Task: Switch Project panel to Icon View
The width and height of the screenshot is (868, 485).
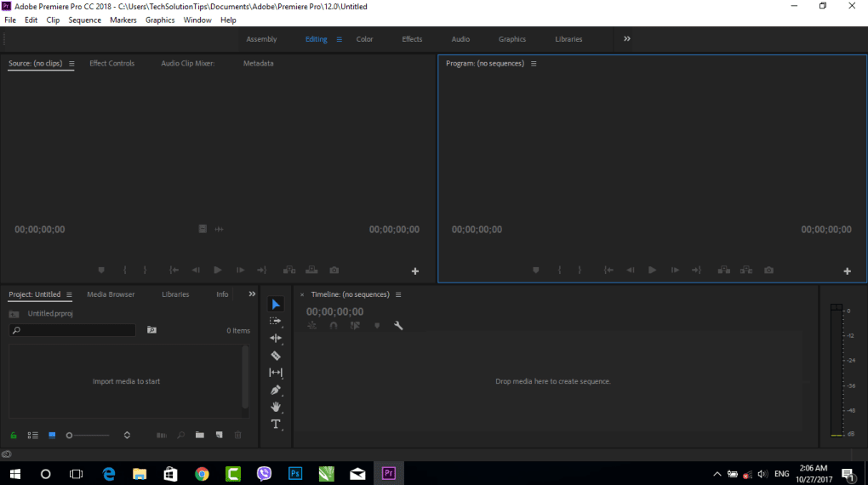Action: pos(52,435)
